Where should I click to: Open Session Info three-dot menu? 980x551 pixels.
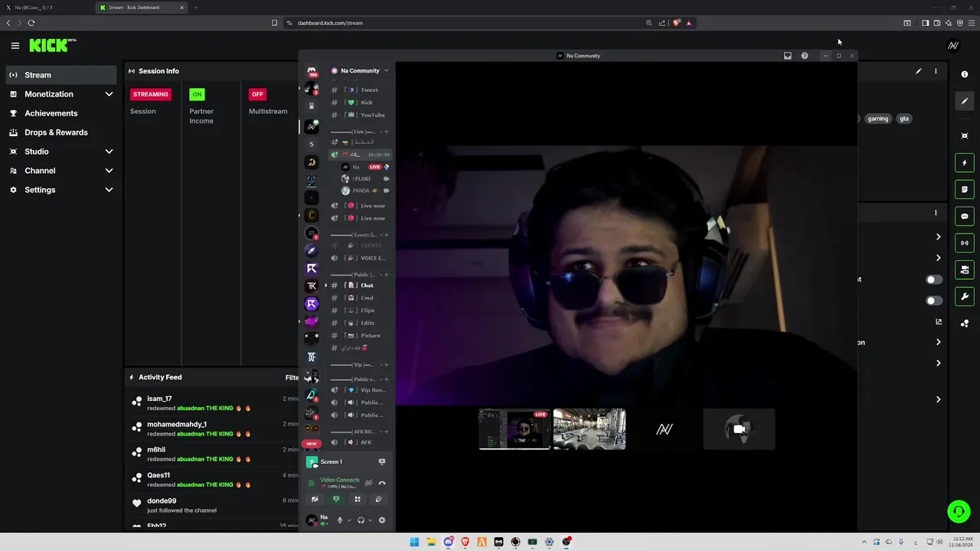click(936, 71)
